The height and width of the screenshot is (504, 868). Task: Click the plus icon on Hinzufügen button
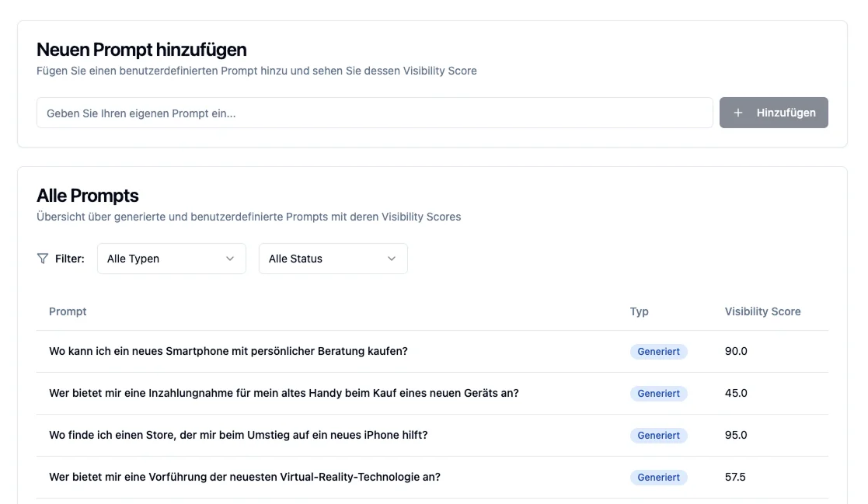point(738,113)
